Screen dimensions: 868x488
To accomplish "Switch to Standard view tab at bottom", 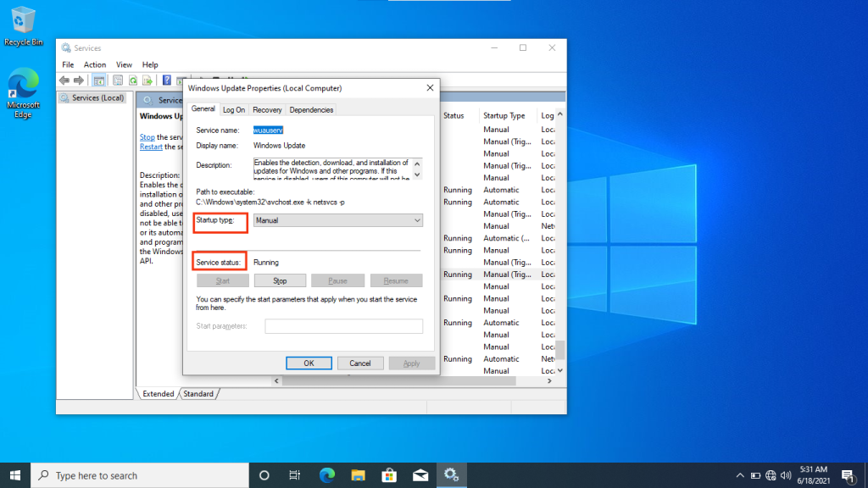I will coord(198,394).
